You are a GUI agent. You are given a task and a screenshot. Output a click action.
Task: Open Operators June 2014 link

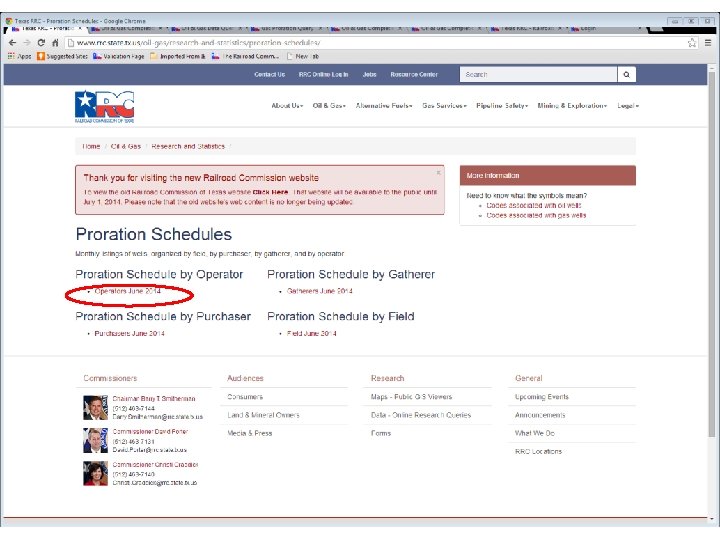pyautogui.click(x=128, y=291)
